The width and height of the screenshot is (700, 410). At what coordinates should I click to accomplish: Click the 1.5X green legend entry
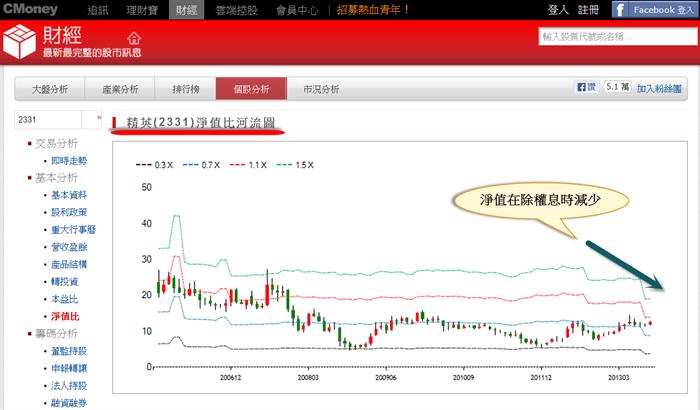[x=295, y=165]
